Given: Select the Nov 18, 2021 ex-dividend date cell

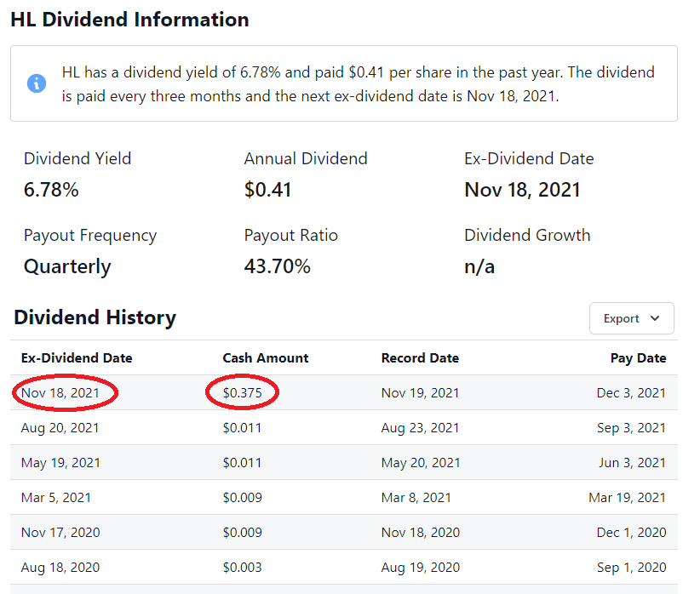Looking at the screenshot, I should click(60, 393).
